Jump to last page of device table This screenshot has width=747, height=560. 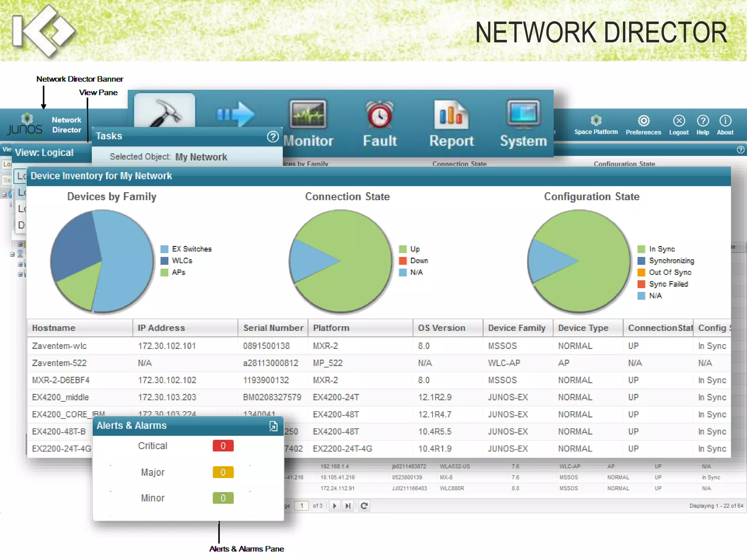348,506
